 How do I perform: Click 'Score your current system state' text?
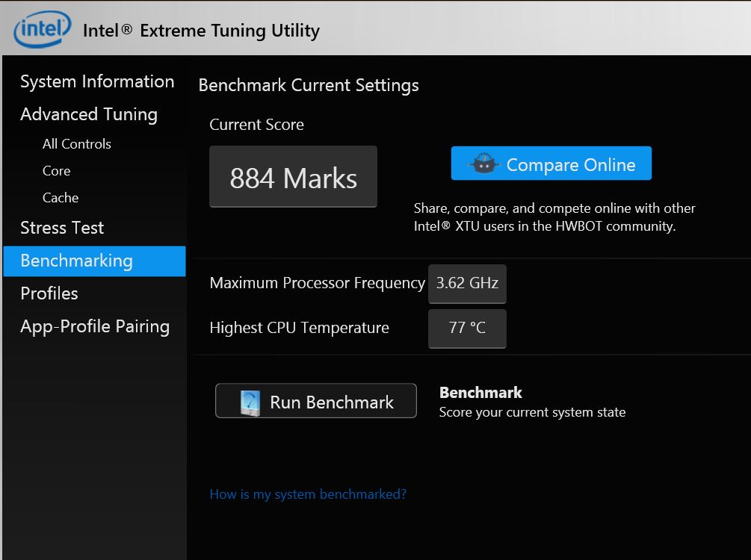click(x=532, y=412)
